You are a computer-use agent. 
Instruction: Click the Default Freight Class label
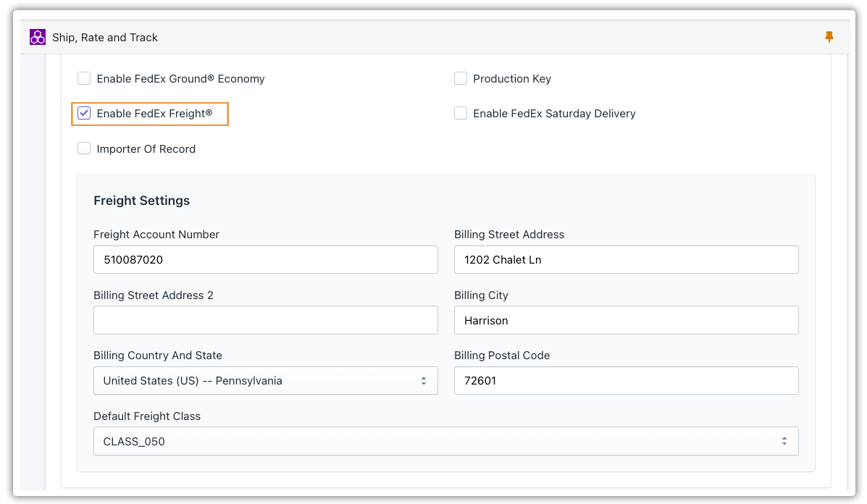click(147, 416)
